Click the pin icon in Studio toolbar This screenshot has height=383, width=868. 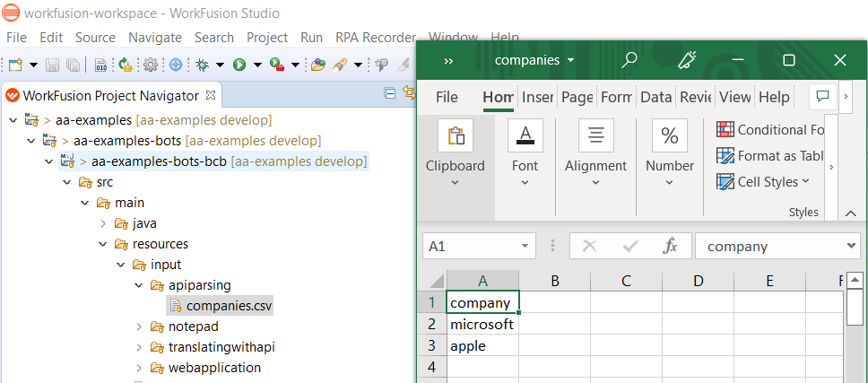coord(381,65)
